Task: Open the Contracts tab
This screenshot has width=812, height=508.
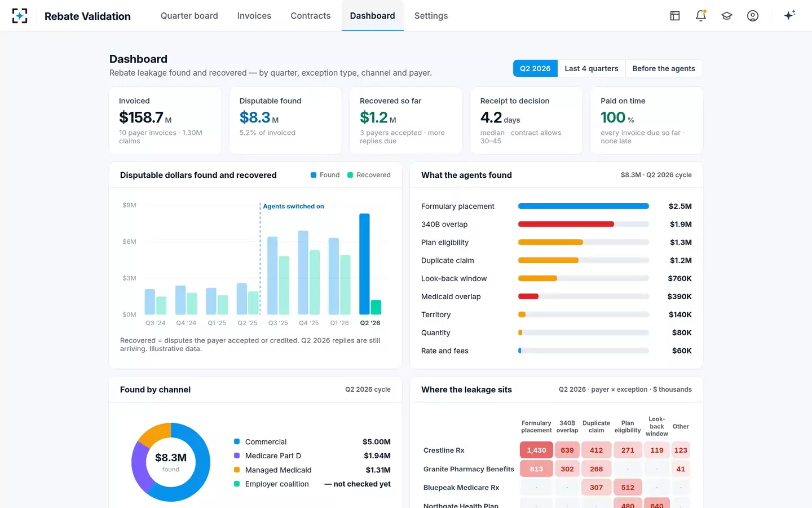Action: 311,16
